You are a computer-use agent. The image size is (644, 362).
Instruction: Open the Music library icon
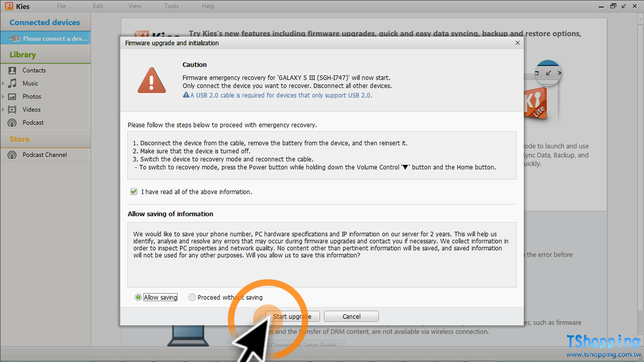coord(12,83)
